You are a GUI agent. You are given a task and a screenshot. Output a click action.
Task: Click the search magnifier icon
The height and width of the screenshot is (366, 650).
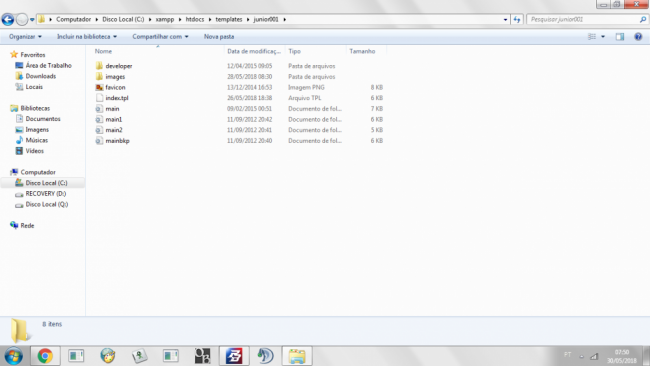643,19
